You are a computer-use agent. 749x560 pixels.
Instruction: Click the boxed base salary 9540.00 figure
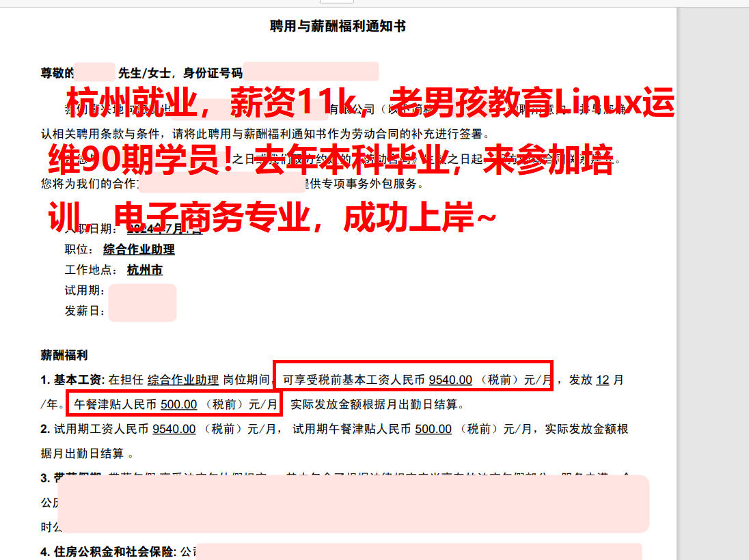click(x=450, y=380)
